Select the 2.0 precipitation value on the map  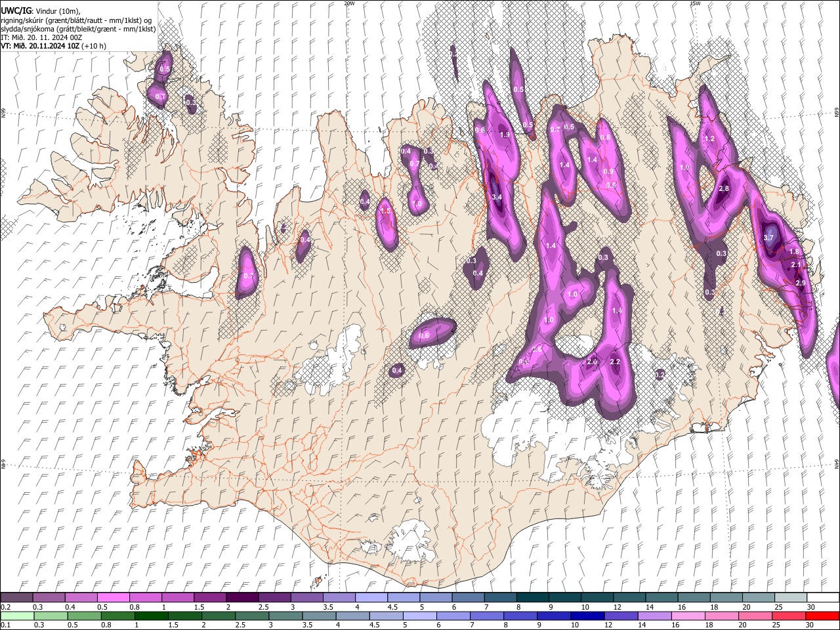click(592, 362)
